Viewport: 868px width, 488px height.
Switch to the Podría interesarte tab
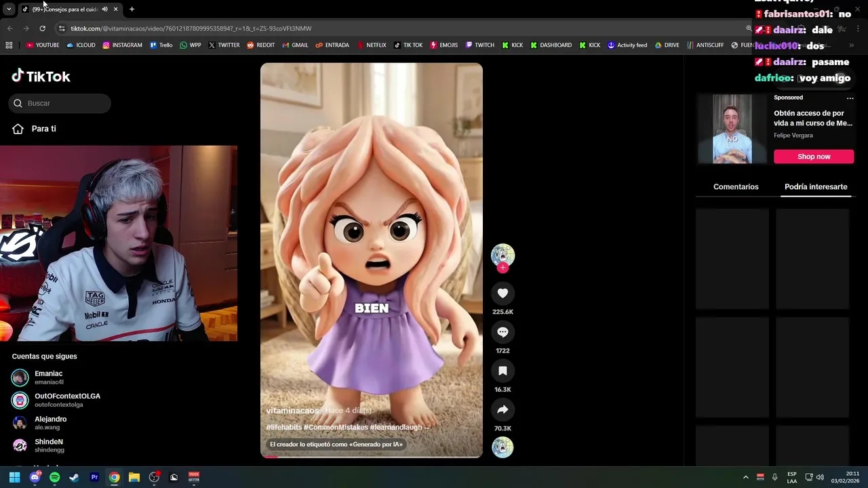816,186
